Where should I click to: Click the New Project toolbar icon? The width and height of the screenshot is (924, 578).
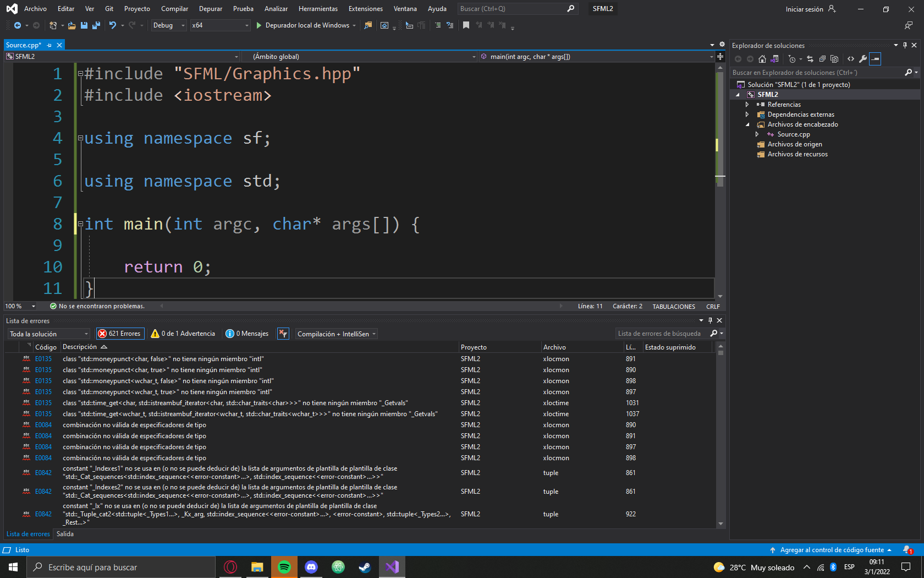(x=53, y=25)
